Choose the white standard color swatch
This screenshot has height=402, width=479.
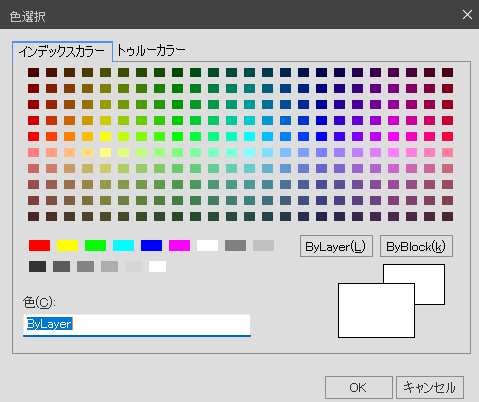(207, 246)
